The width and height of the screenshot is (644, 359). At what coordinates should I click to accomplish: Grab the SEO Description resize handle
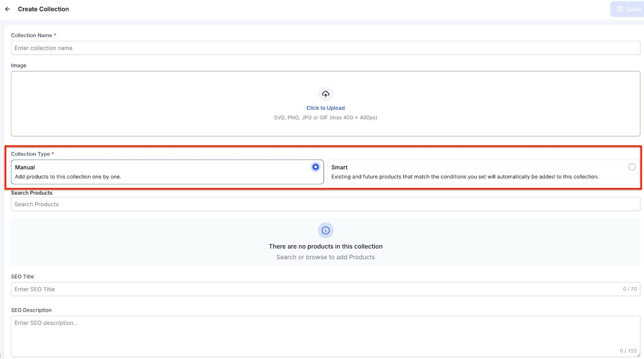[638, 355]
